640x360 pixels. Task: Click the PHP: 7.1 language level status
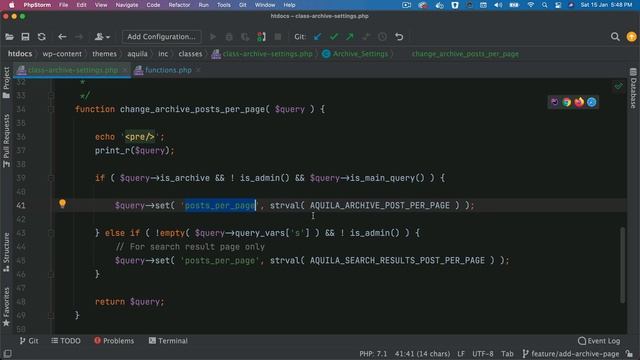373,354
